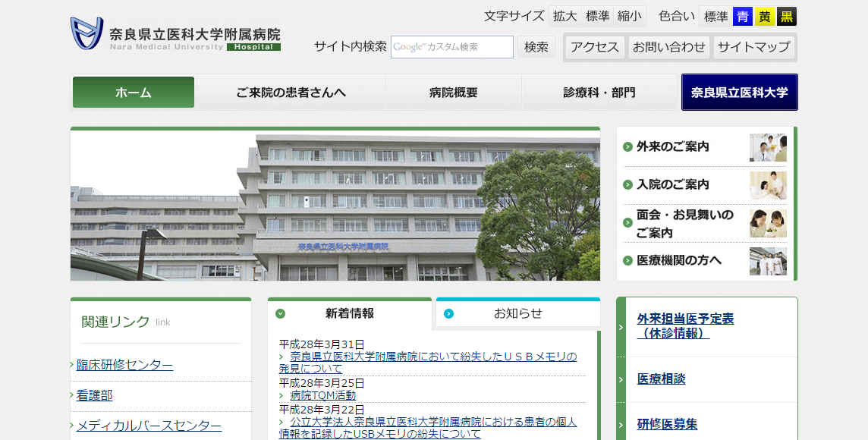Set text size to 標準
The width and height of the screenshot is (868, 440).
(x=597, y=17)
